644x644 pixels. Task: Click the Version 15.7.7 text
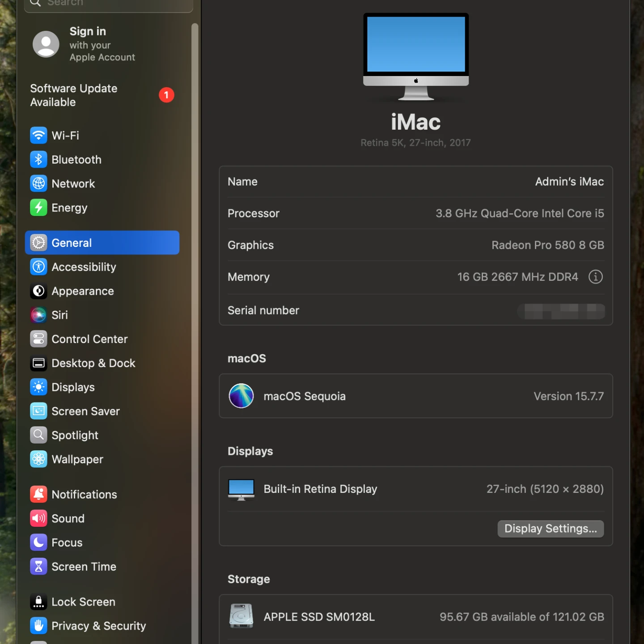(568, 396)
